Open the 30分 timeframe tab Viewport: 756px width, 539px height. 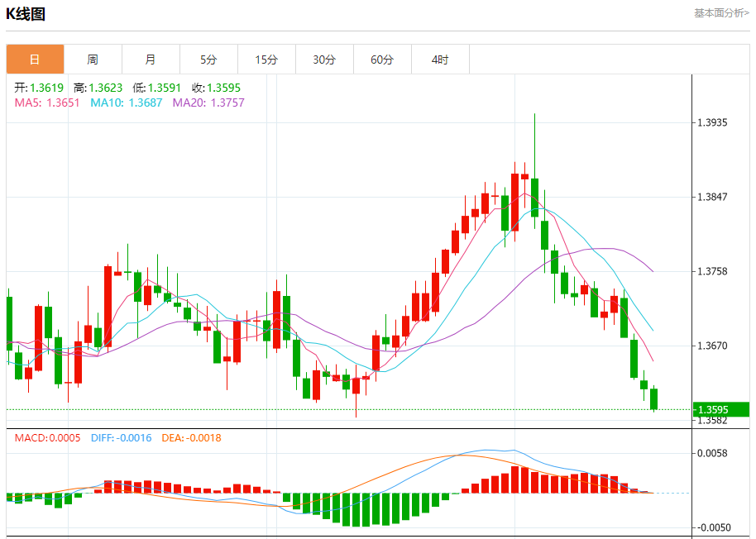pos(324,60)
